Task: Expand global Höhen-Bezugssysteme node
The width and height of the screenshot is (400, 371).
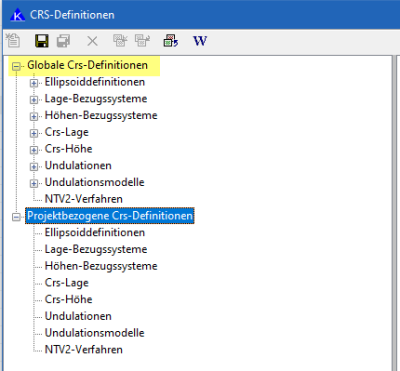Action: (34, 116)
